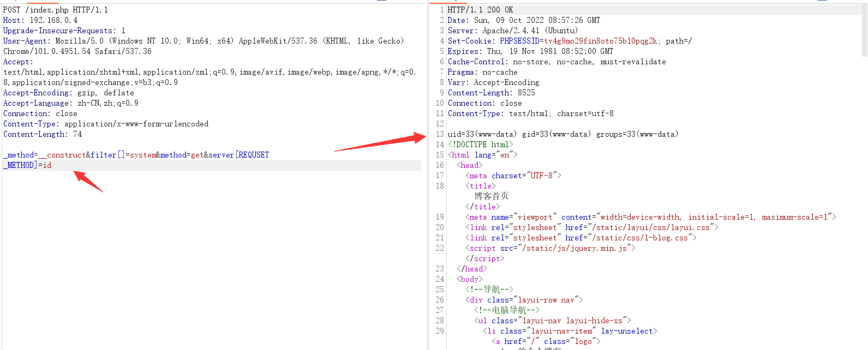Select the <!DOCTYPE html> line
This screenshot has height=350, width=868.
coord(480,144)
